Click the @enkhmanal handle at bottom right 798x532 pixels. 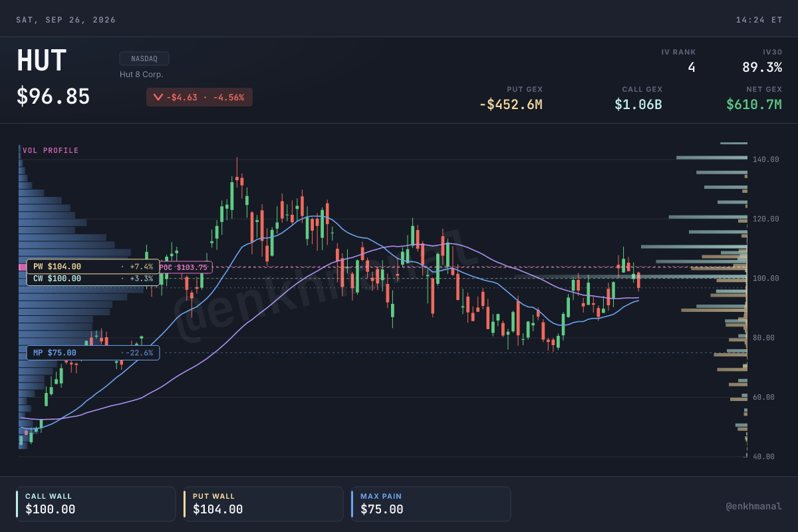754,507
